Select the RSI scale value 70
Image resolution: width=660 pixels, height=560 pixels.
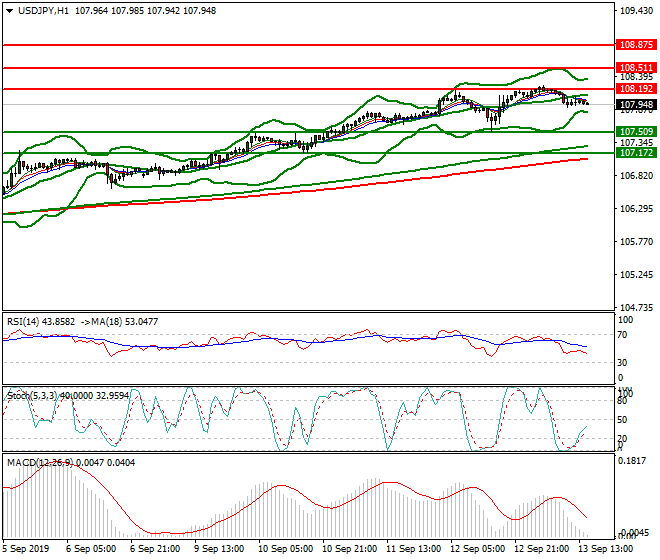click(x=622, y=335)
